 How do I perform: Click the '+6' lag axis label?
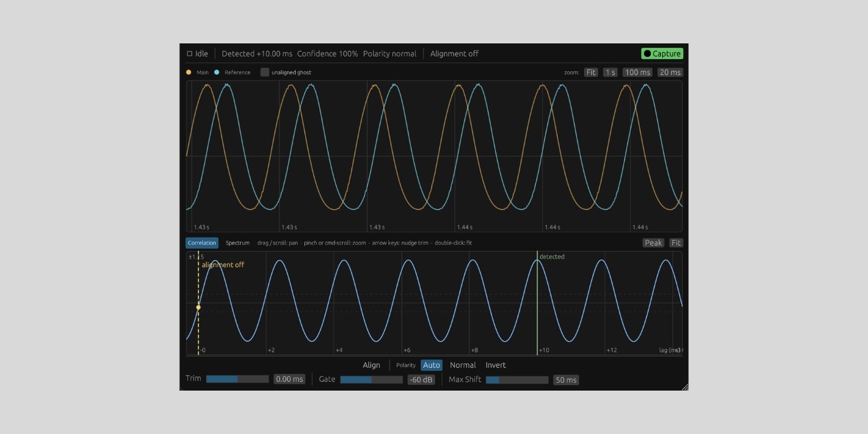tap(407, 350)
